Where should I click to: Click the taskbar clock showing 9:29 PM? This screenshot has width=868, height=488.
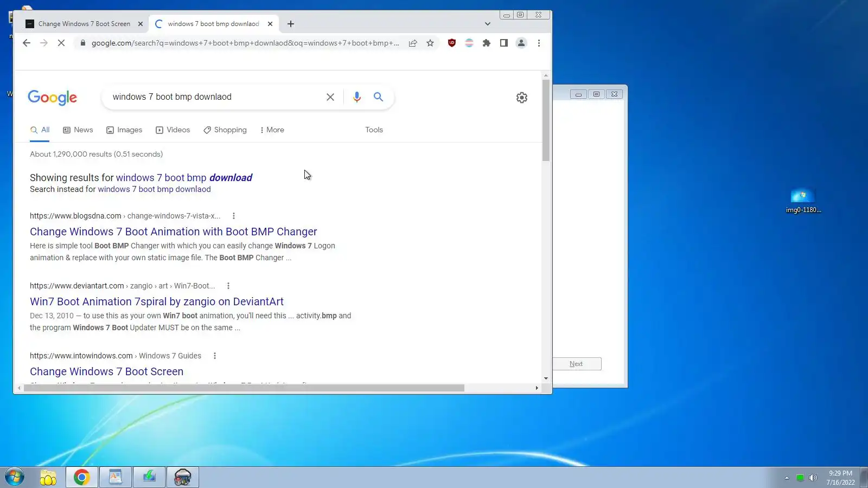[x=840, y=478]
